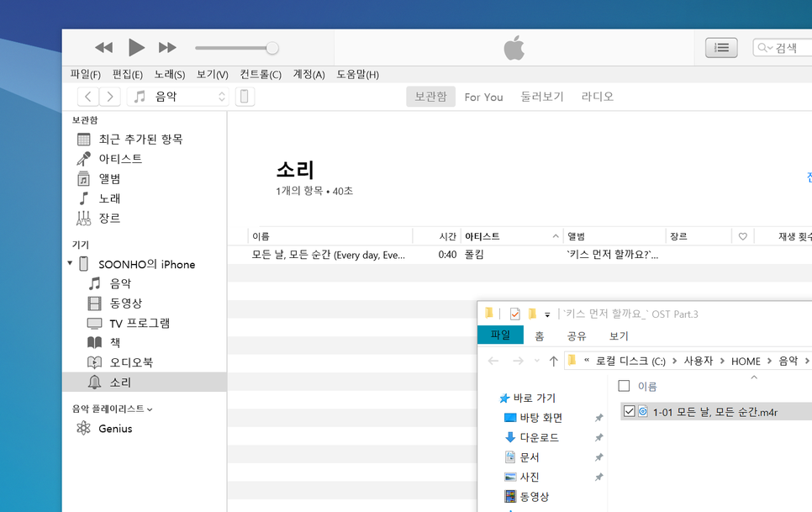Open the 컨트롤(C) menu
Viewport: 812px width, 512px height.
(261, 75)
